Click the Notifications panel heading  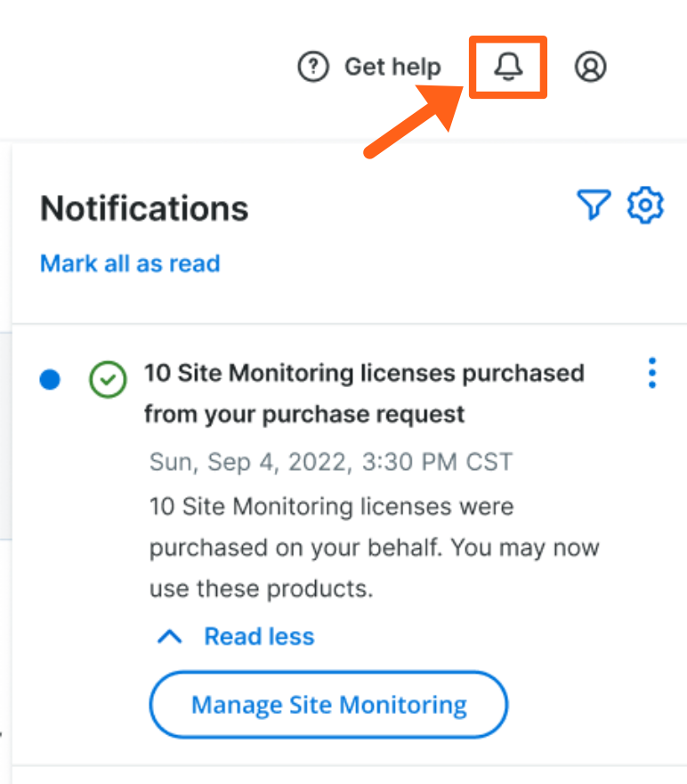[x=144, y=208]
